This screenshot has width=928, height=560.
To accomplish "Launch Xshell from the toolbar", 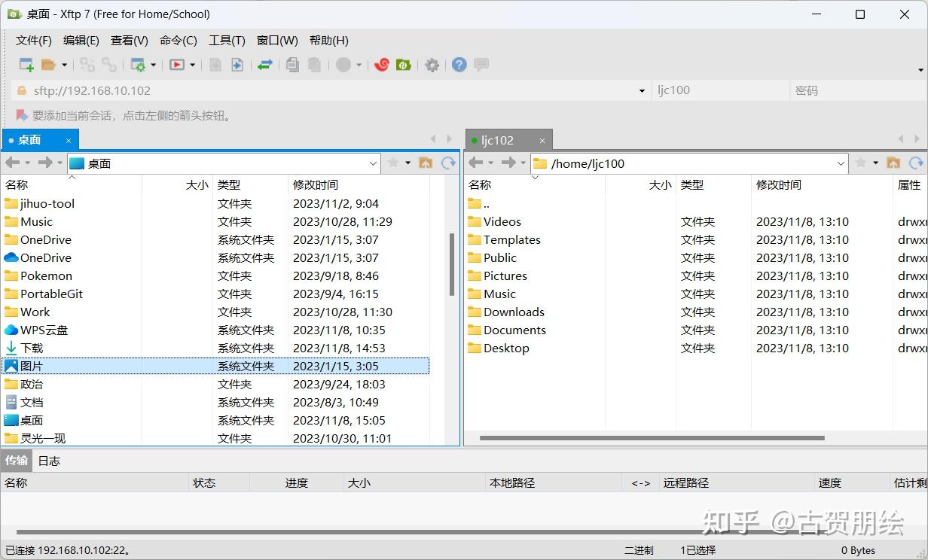I will pyautogui.click(x=381, y=65).
